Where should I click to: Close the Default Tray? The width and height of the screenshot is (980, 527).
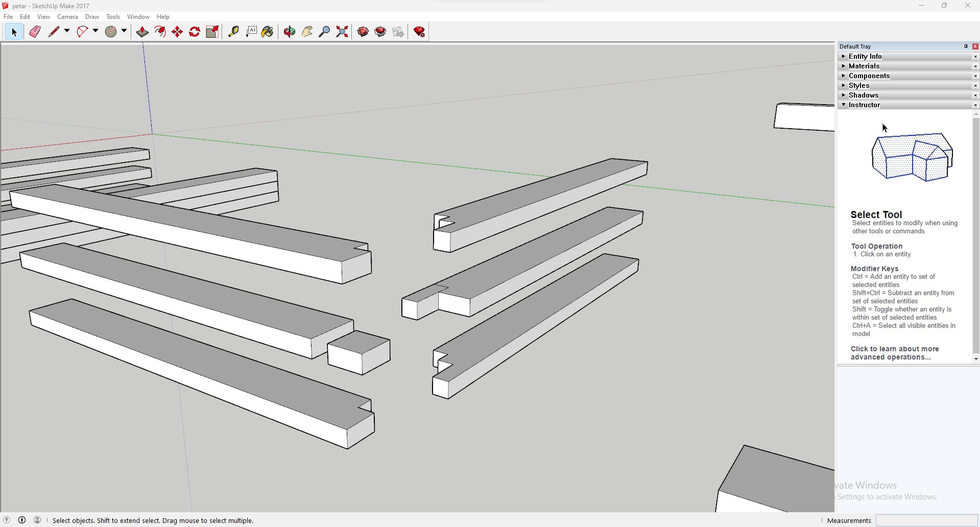tap(975, 46)
